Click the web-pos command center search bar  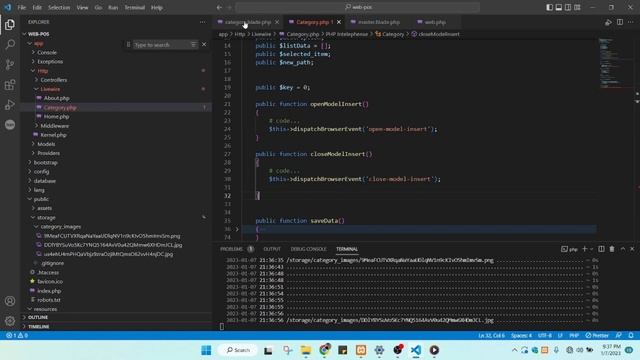point(358,7)
